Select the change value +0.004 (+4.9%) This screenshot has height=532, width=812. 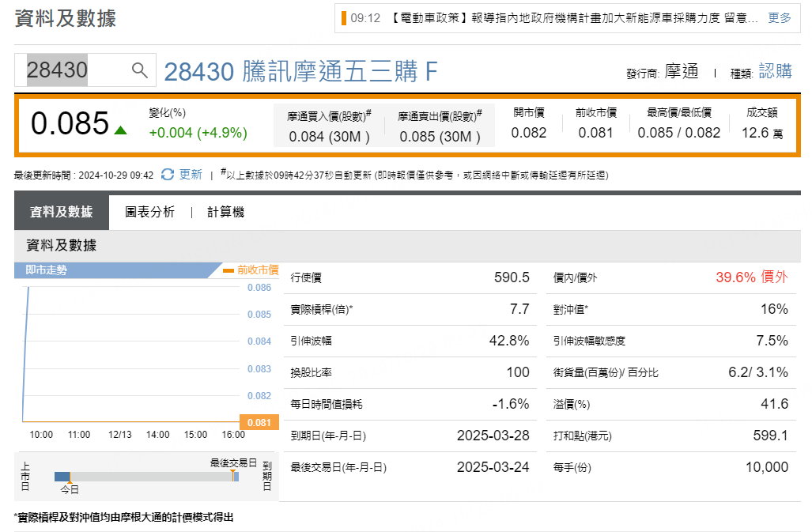point(198,133)
